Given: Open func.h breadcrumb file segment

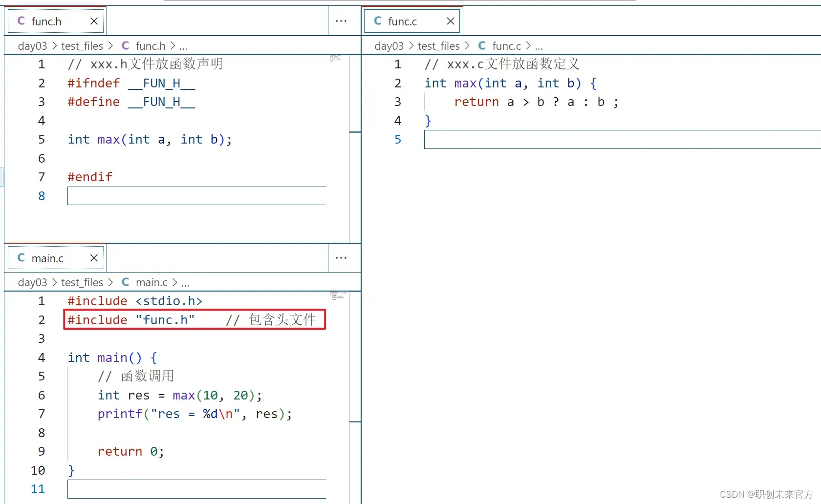Looking at the screenshot, I should (151, 46).
